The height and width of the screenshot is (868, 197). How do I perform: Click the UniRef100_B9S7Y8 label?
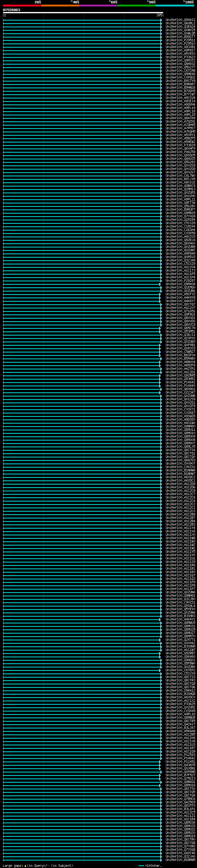point(180,81)
